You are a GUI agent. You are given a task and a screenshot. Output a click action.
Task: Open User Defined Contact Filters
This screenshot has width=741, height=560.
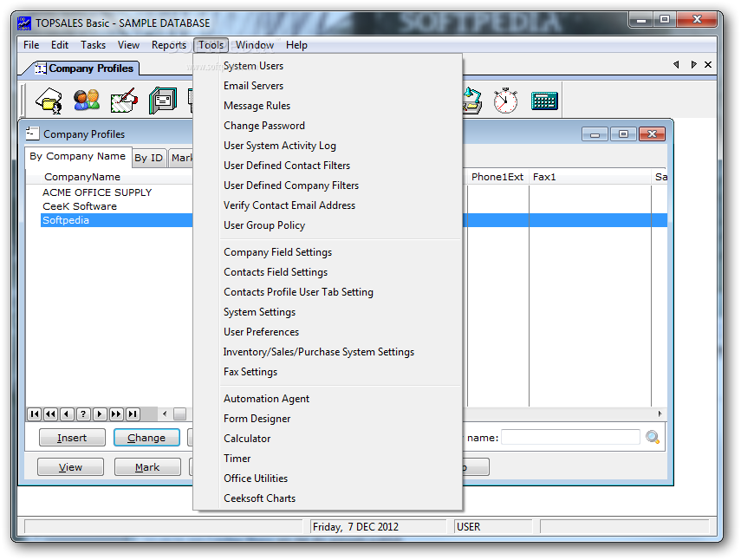point(328,166)
